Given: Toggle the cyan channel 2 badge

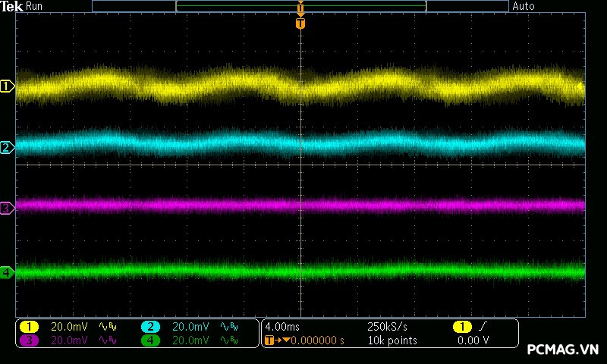Looking at the screenshot, I should click(150, 327).
